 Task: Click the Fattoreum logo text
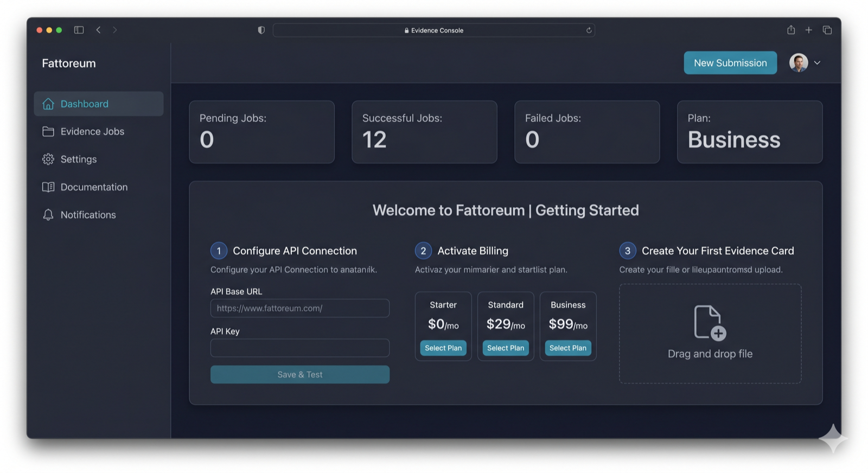[x=69, y=63]
